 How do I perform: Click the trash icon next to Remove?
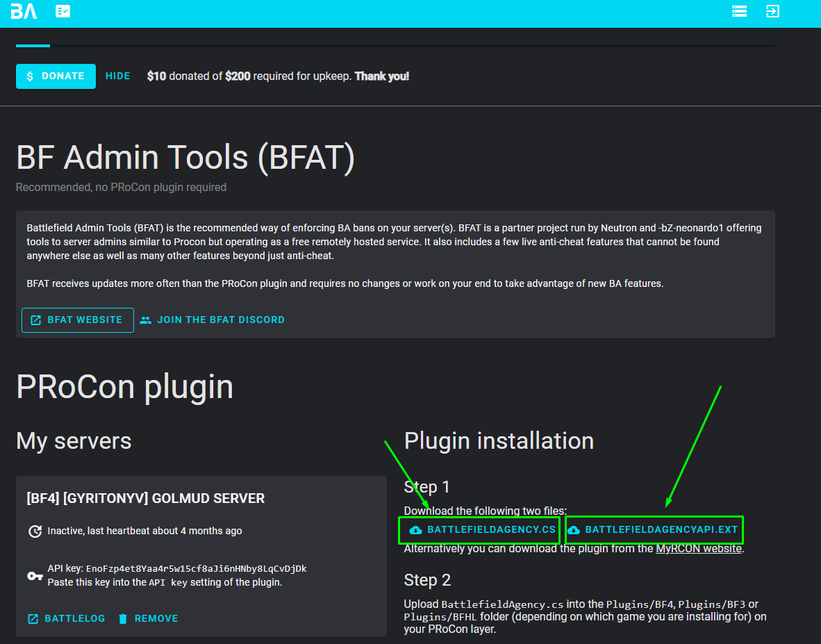123,619
